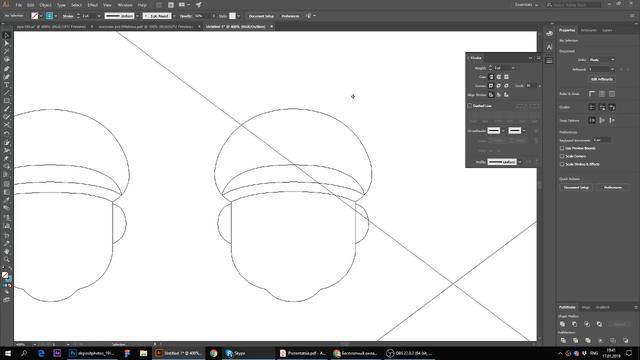
Task: Select the Zoom tool in toolbar
Action: [7, 259]
